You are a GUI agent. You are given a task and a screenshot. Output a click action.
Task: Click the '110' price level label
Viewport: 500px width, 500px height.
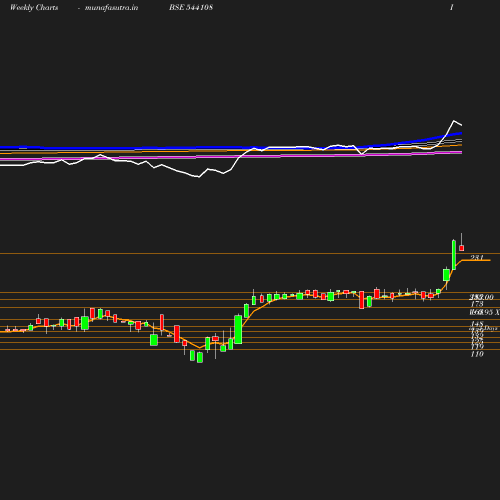tap(477, 354)
